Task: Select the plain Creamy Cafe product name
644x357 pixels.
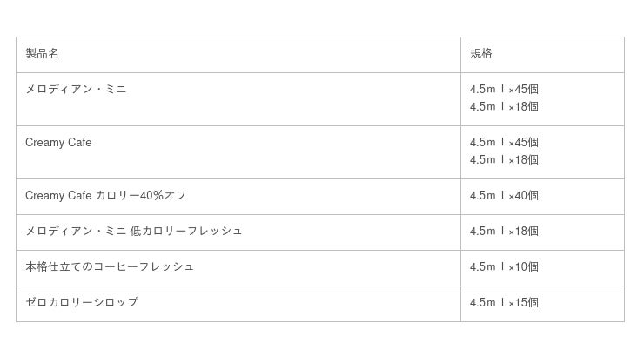Action: pyautogui.click(x=58, y=143)
